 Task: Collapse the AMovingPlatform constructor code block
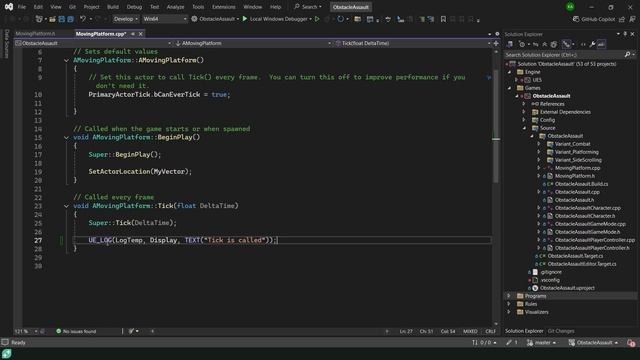[x=66, y=60]
